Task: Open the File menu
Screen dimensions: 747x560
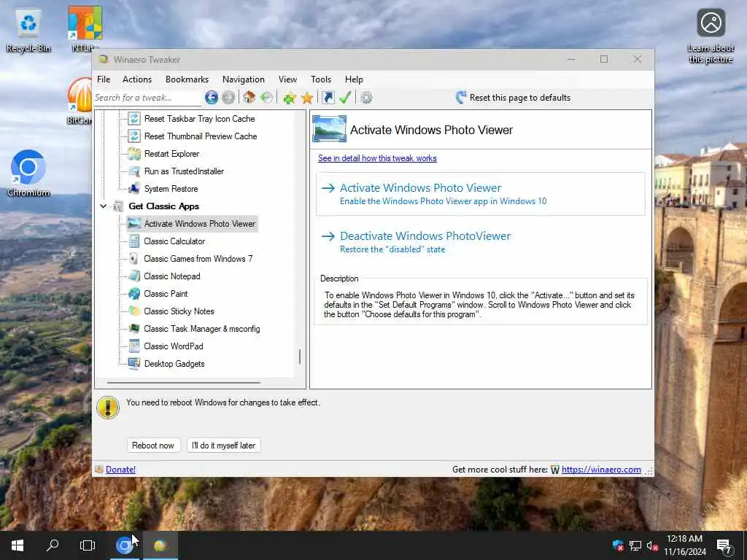Action: [104, 79]
